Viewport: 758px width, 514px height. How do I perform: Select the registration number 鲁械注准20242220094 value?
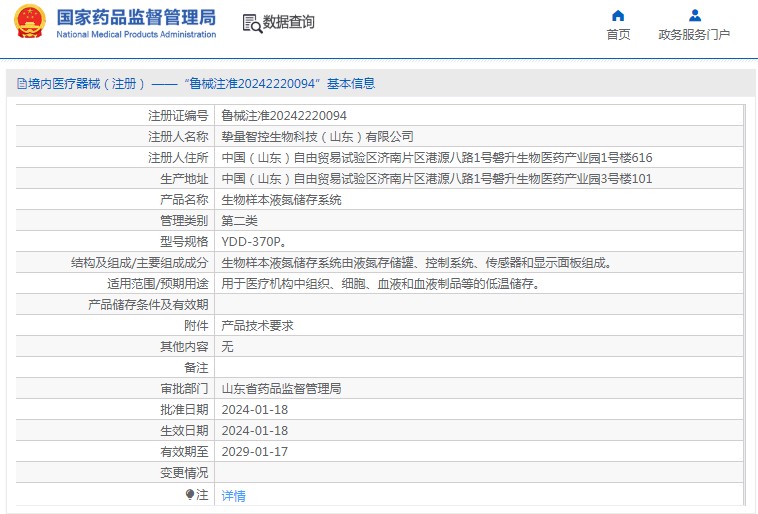click(x=284, y=116)
